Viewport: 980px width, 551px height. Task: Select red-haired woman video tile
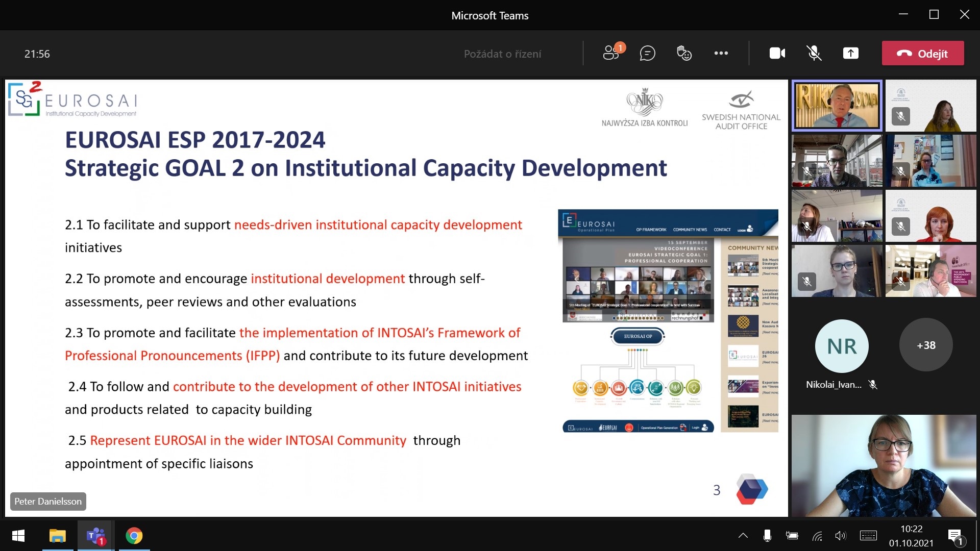coord(931,216)
